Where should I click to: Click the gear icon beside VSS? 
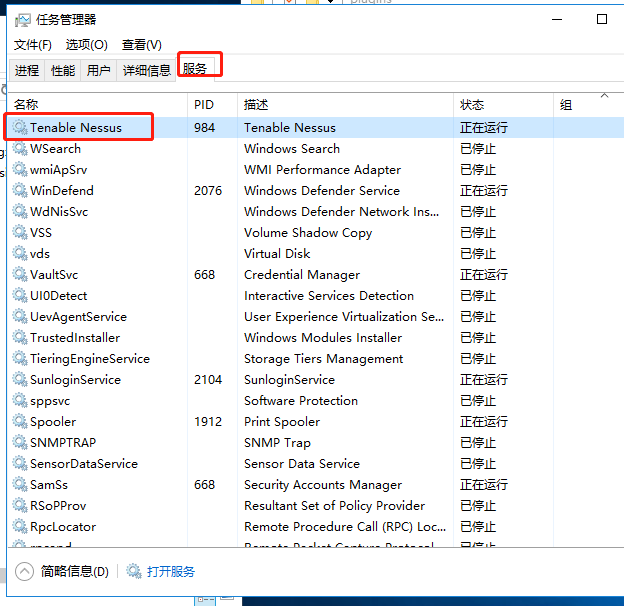tap(20, 232)
